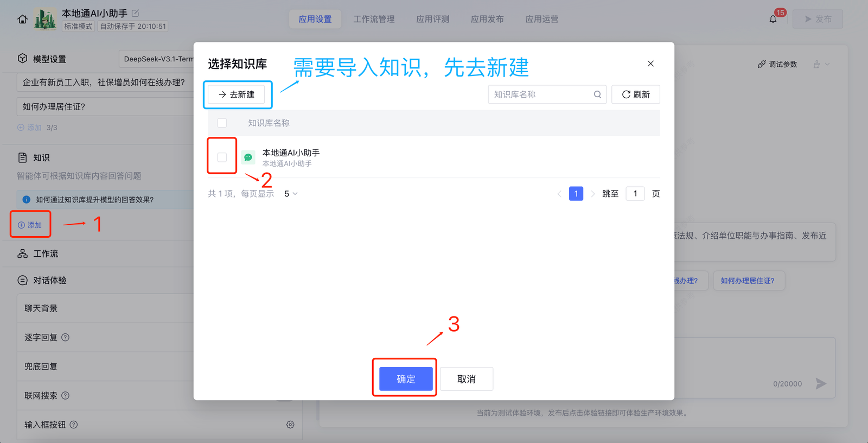Open the notification bell with 15 badge

coord(773,19)
